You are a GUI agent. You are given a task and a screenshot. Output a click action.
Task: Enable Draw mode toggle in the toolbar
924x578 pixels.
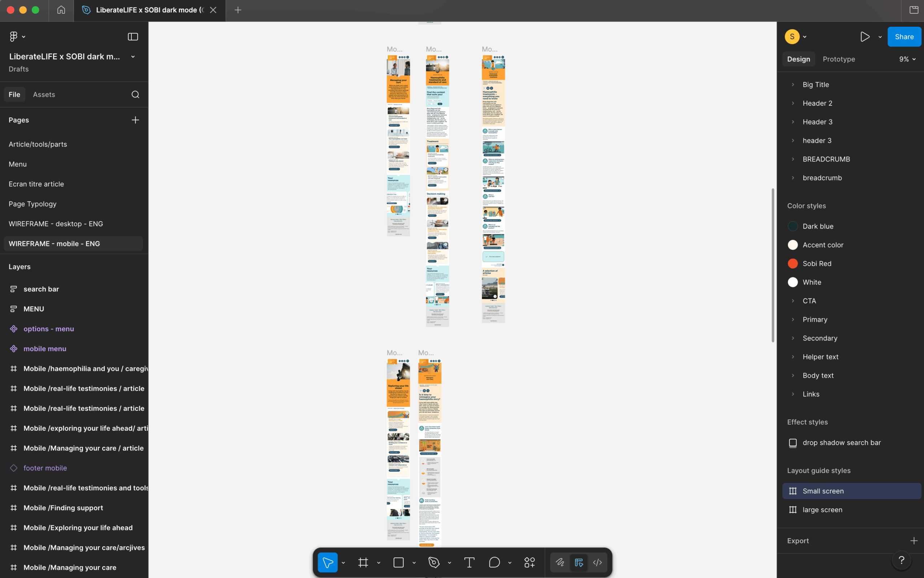point(560,562)
